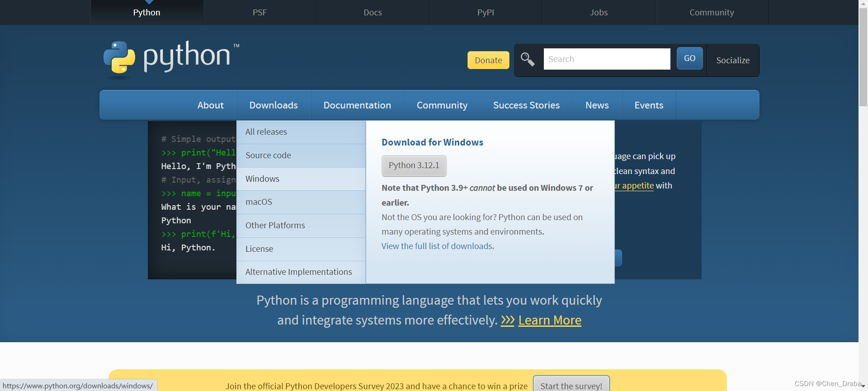Image resolution: width=868 pixels, height=391 pixels.
Task: Click the # Simple output comment line
Action: [x=198, y=139]
